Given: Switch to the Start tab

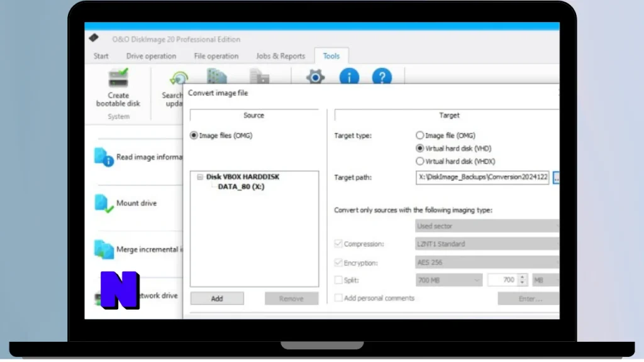Looking at the screenshot, I should pos(101,56).
